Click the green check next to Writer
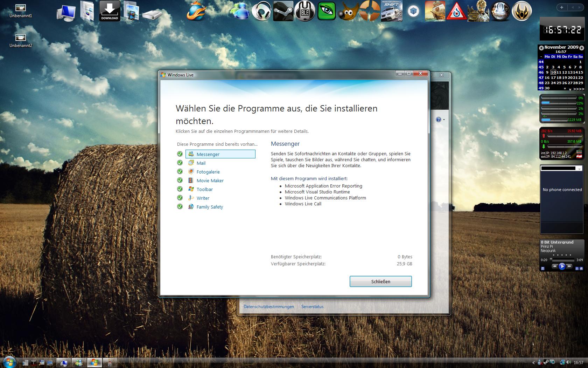The width and height of the screenshot is (588, 368). (180, 198)
